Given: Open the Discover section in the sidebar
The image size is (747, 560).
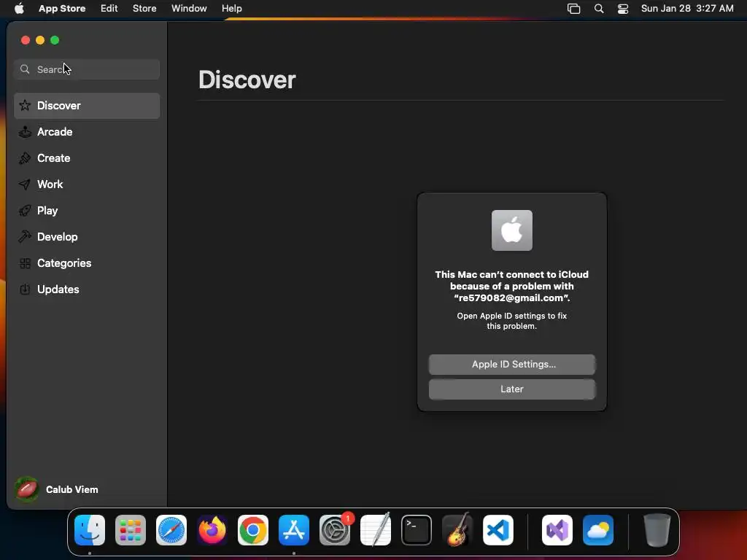Looking at the screenshot, I should (87, 106).
